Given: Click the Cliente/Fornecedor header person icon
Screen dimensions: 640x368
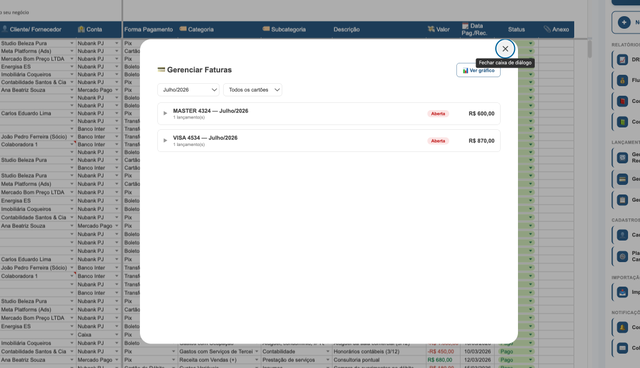Looking at the screenshot, I should tap(5, 29).
